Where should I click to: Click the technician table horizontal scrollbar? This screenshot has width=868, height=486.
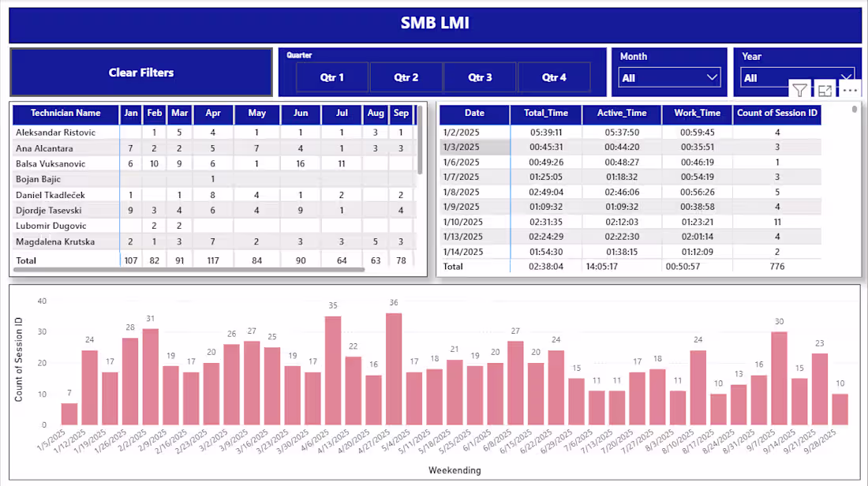coord(189,270)
